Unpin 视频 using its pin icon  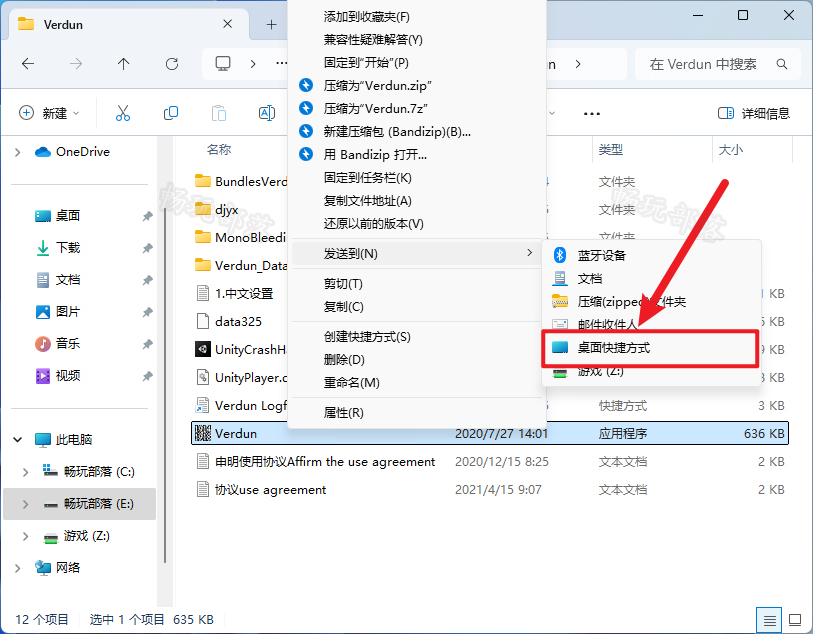pyautogui.click(x=148, y=376)
